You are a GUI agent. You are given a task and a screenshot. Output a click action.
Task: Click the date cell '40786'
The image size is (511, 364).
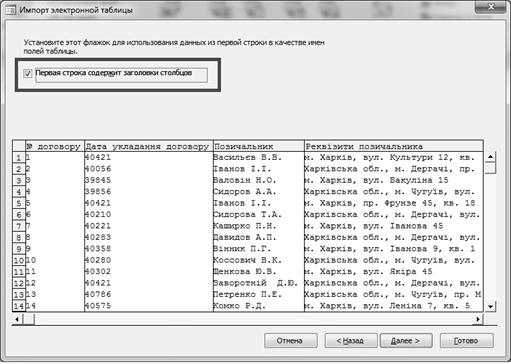[149, 294]
